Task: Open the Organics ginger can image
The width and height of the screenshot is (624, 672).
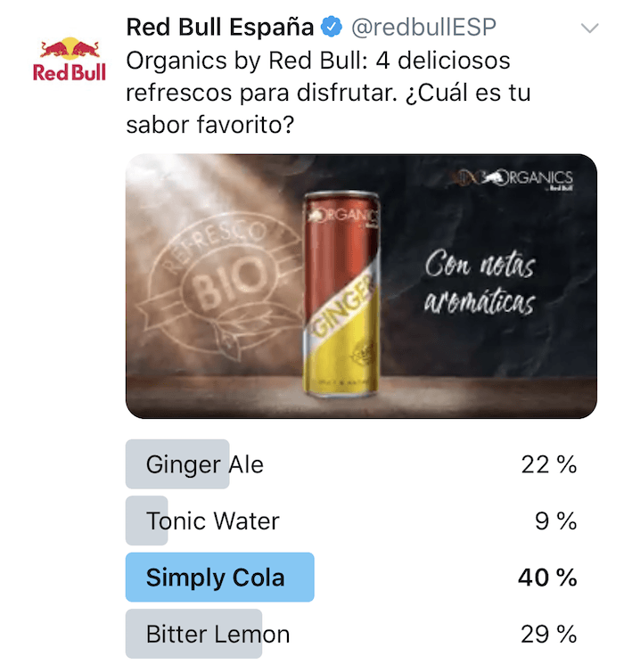Action: 361,286
